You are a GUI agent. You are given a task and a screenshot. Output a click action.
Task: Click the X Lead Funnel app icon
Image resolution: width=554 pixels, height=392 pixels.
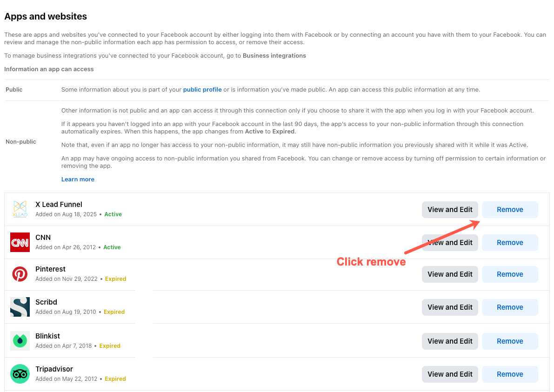click(x=20, y=209)
